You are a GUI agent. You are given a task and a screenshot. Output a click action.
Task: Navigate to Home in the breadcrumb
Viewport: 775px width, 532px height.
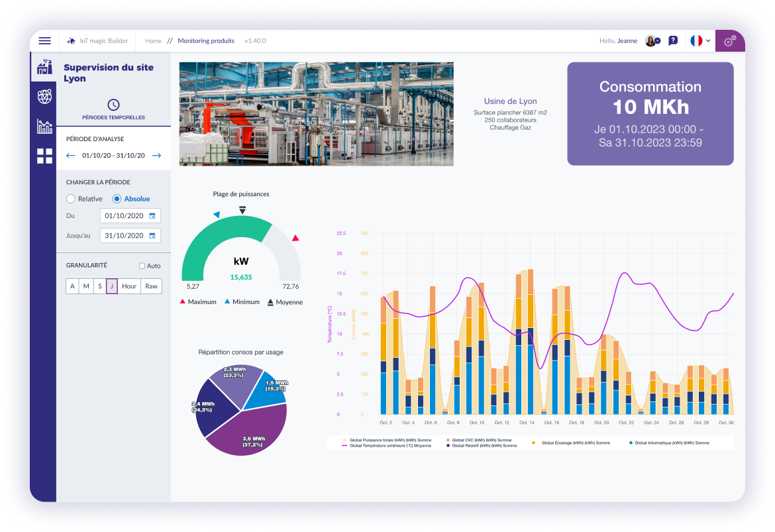coord(153,40)
